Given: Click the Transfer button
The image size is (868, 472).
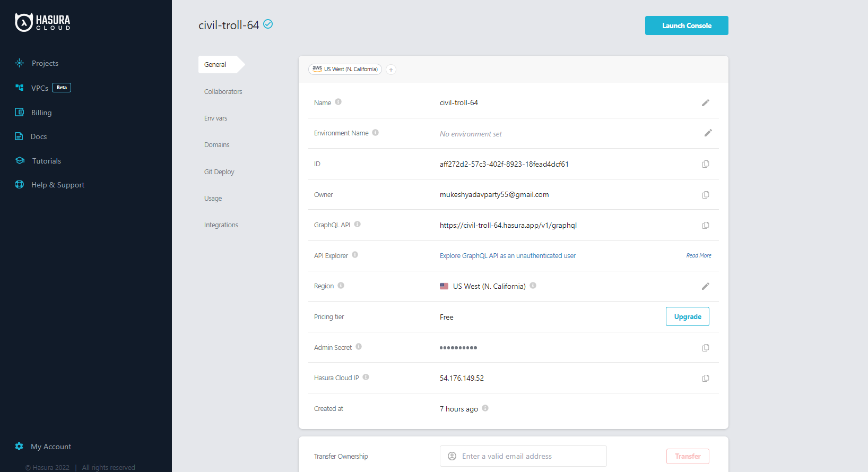Looking at the screenshot, I should point(688,456).
